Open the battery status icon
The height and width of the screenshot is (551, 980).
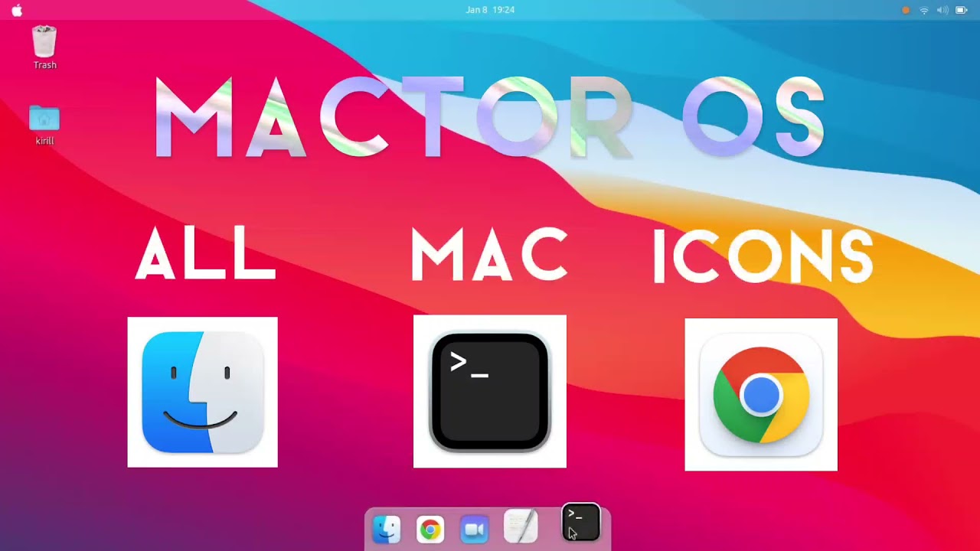coord(962,10)
